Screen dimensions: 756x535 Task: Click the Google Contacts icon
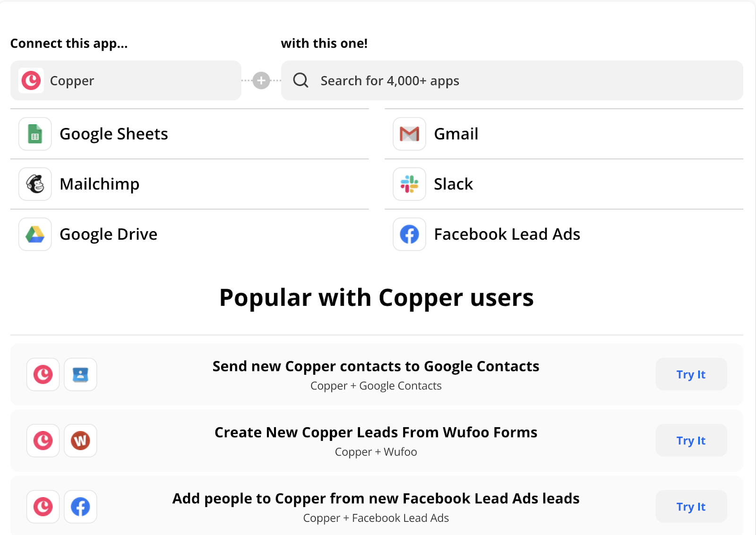[x=80, y=374]
